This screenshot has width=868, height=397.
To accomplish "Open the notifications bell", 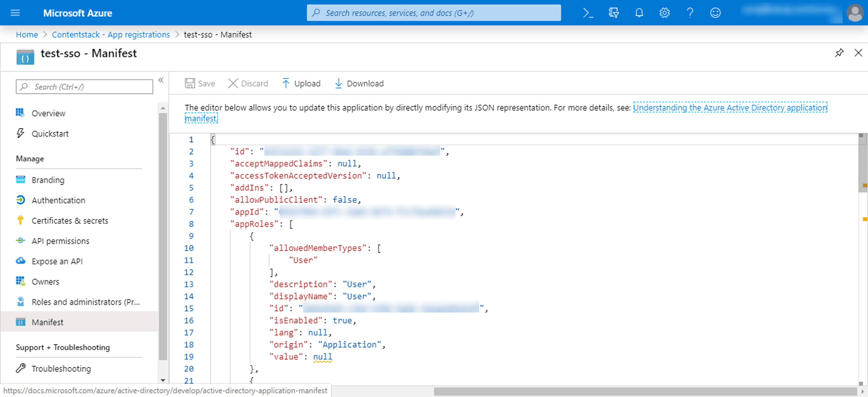I will pyautogui.click(x=639, y=13).
